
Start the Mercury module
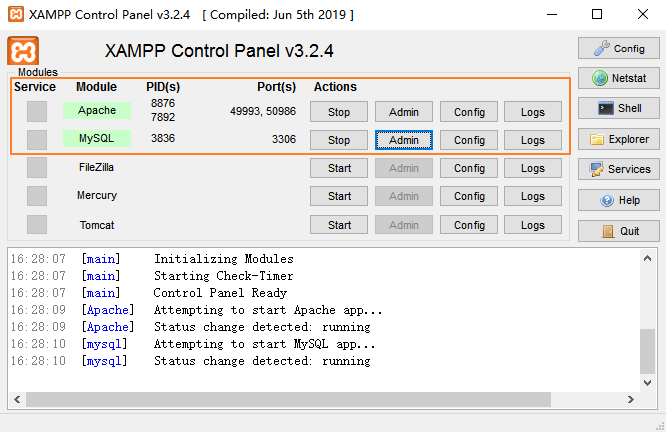(339, 196)
